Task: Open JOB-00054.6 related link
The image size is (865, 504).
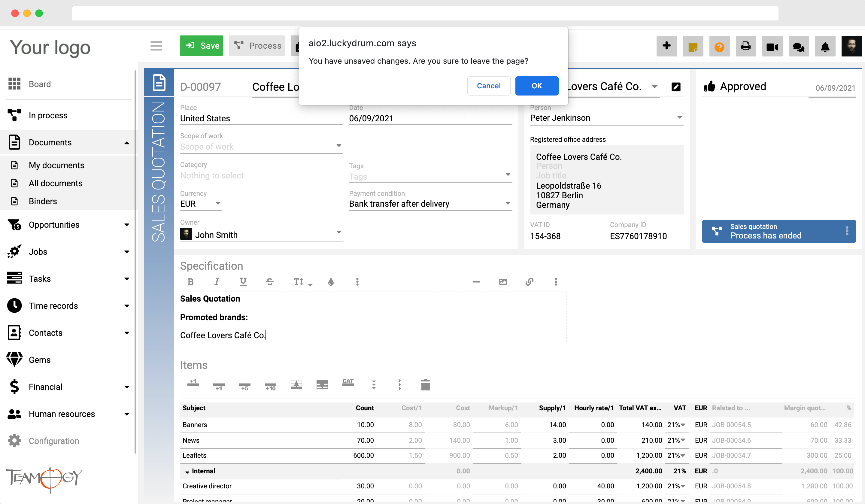Action: coord(731,440)
